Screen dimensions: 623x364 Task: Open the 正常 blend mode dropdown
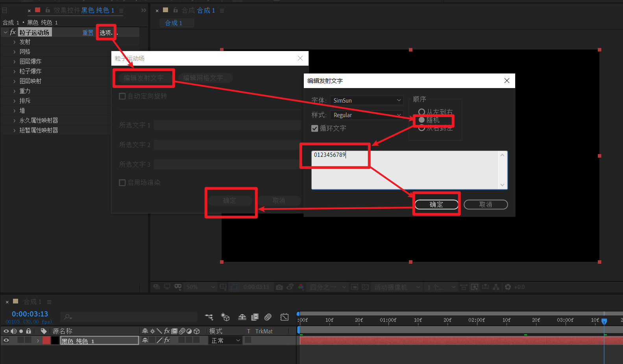tap(225, 340)
